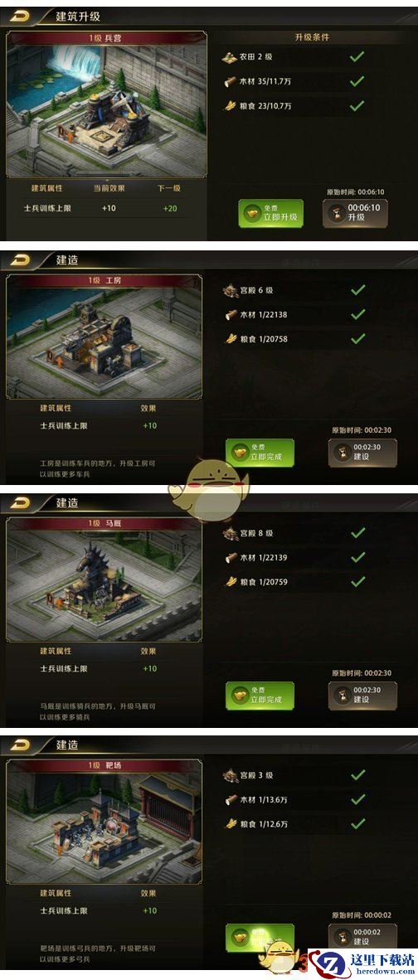Click the green checkmark for 农田 2级
The image size is (418, 980).
tap(357, 57)
